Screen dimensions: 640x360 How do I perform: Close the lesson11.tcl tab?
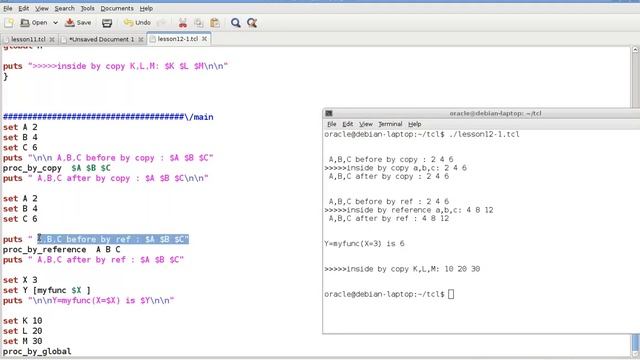click(52, 39)
